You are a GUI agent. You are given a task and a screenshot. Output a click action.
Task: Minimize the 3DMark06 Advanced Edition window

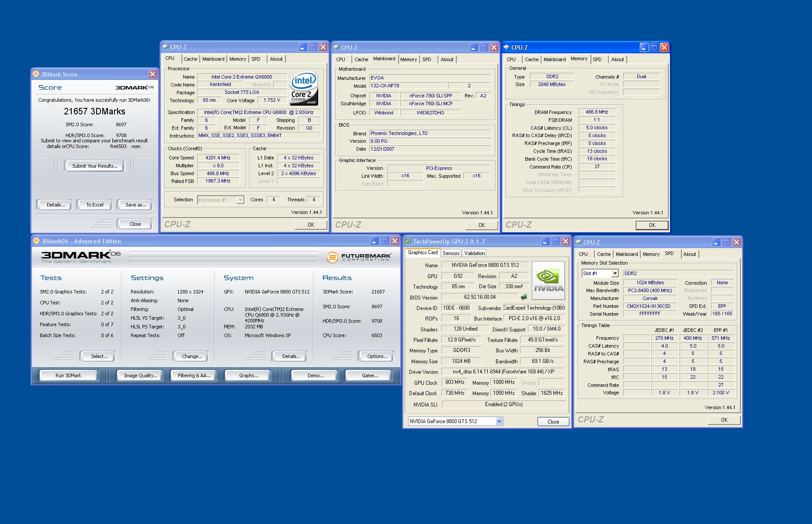click(375, 241)
